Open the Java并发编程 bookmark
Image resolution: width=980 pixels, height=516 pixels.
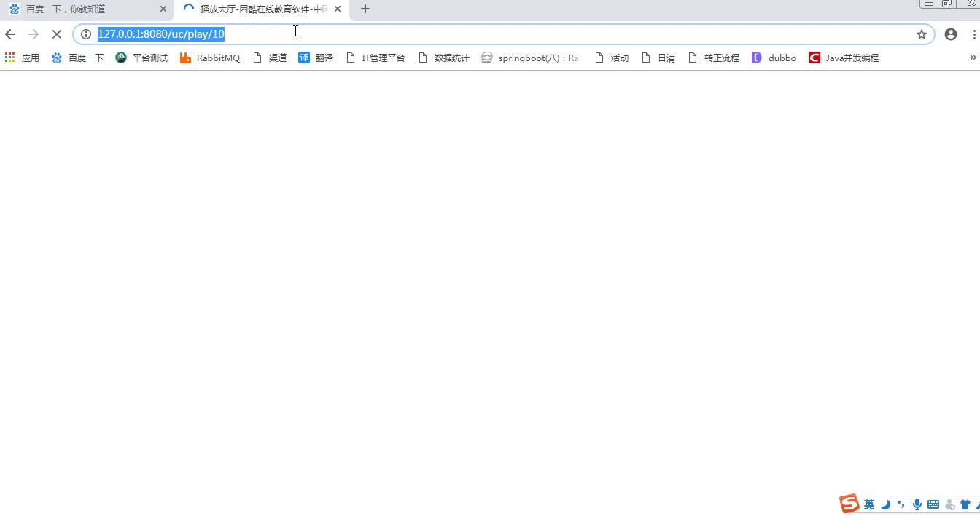point(844,58)
